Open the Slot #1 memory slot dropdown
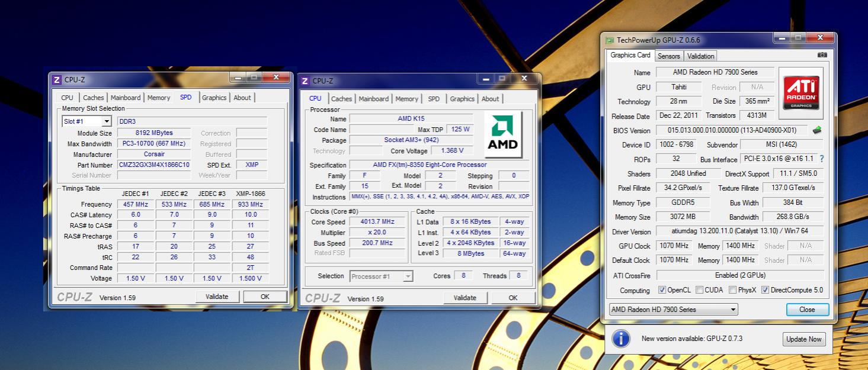Screen dimensions: 868x370 tap(87, 121)
